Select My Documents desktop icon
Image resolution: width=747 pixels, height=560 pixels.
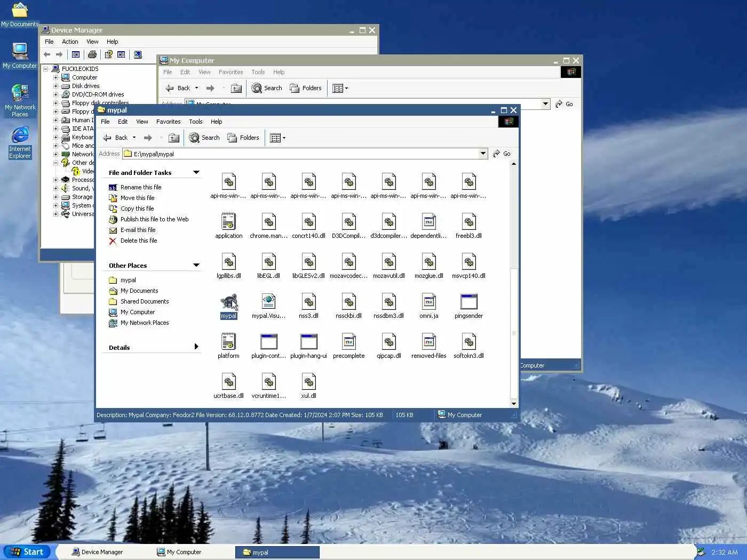[x=20, y=14]
